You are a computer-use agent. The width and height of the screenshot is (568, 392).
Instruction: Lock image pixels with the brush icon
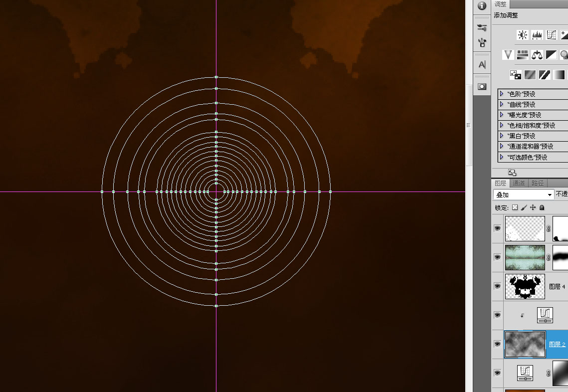pos(524,207)
